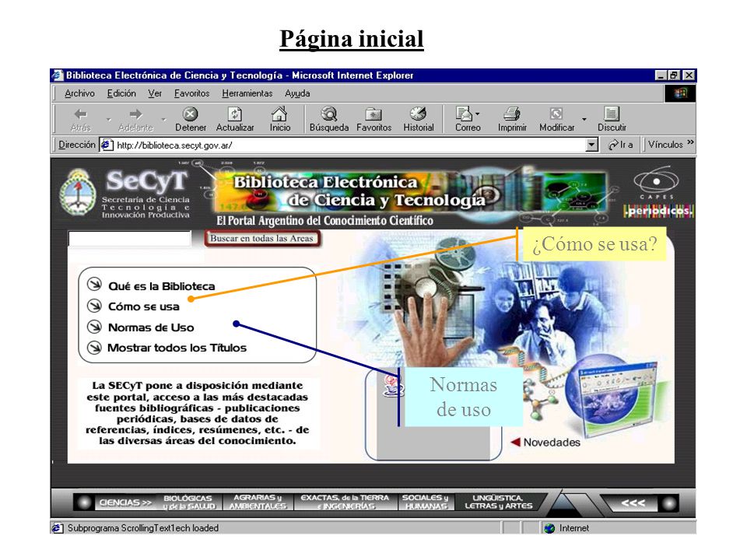Image resolution: width=747 pixels, height=560 pixels.
Task: Open the Ayuda menu
Action: 297,93
